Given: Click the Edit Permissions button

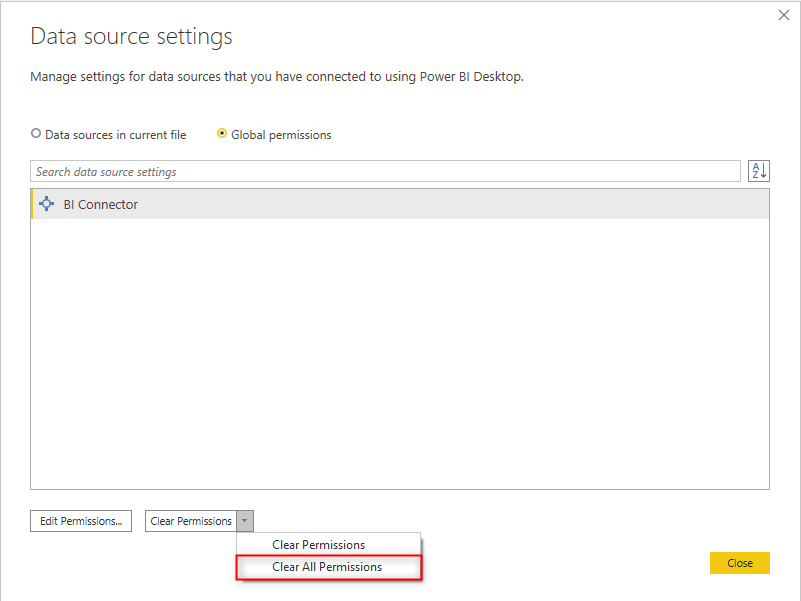Looking at the screenshot, I should point(81,521).
